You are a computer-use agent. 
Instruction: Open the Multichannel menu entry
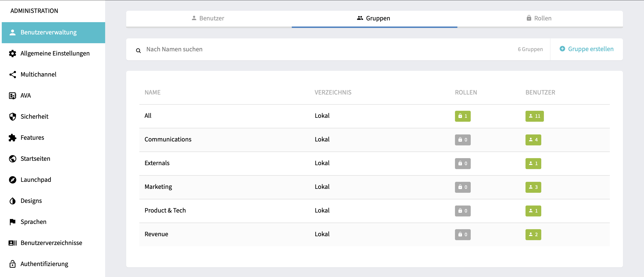coord(53,75)
